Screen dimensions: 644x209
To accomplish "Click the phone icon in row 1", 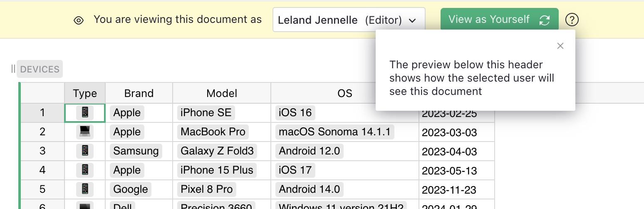I will (85, 112).
